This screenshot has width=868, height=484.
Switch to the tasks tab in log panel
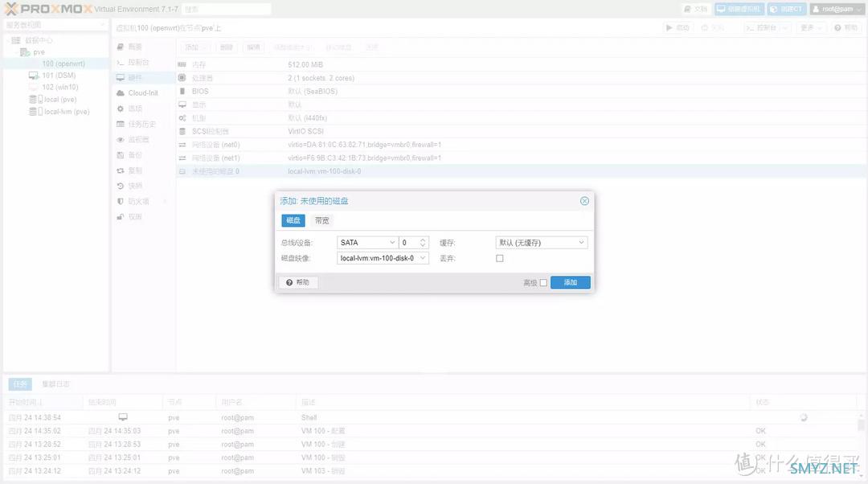[x=20, y=384]
